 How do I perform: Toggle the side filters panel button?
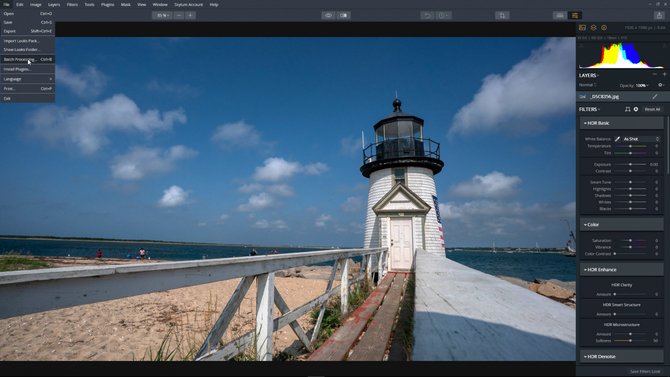[x=575, y=15]
